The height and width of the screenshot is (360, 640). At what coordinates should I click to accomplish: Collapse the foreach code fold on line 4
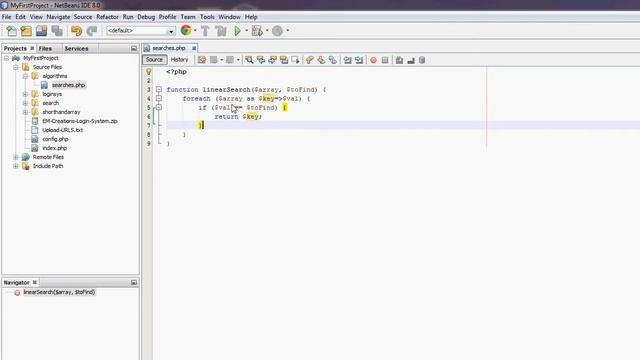click(159, 98)
